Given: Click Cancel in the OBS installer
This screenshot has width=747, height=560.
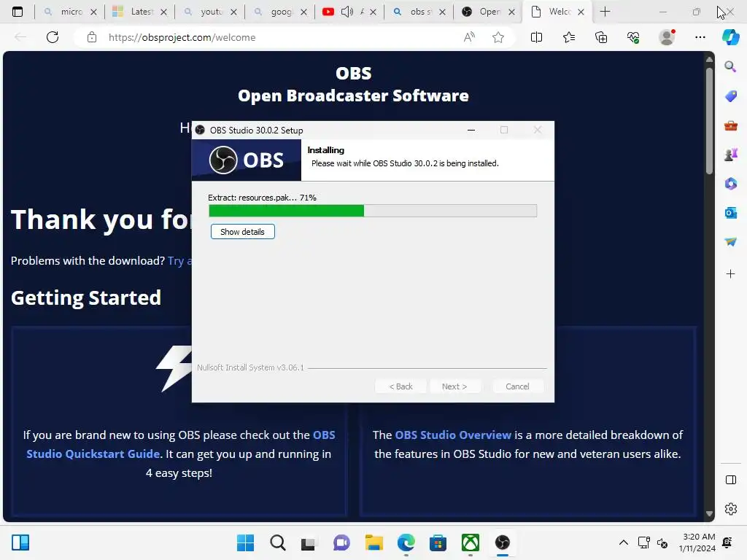Looking at the screenshot, I should coord(517,386).
